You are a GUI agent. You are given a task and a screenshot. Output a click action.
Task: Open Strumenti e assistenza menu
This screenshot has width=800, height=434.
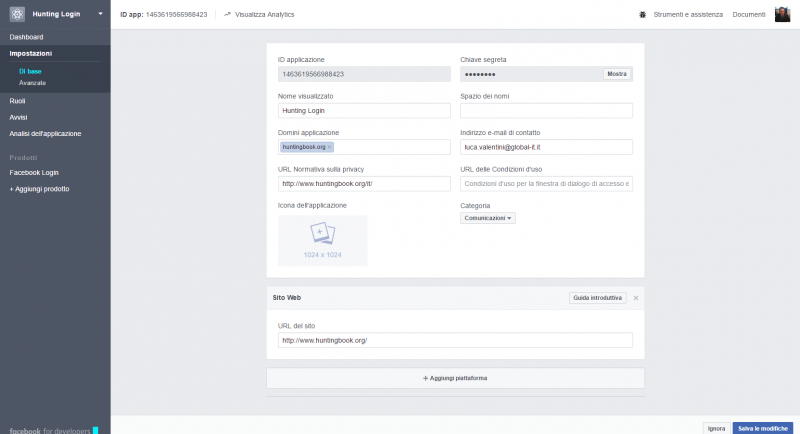(688, 14)
